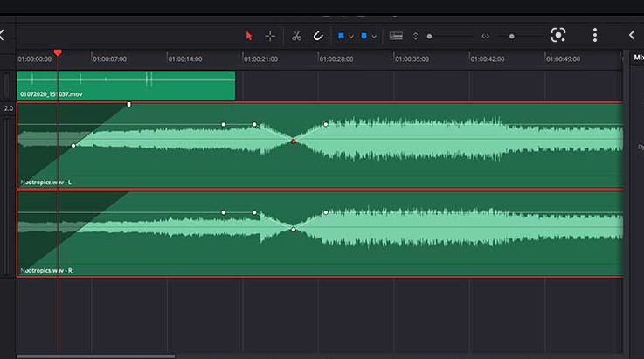Toggle the snapping magnet icon
Screen dimensions: 644x359
click(318, 36)
